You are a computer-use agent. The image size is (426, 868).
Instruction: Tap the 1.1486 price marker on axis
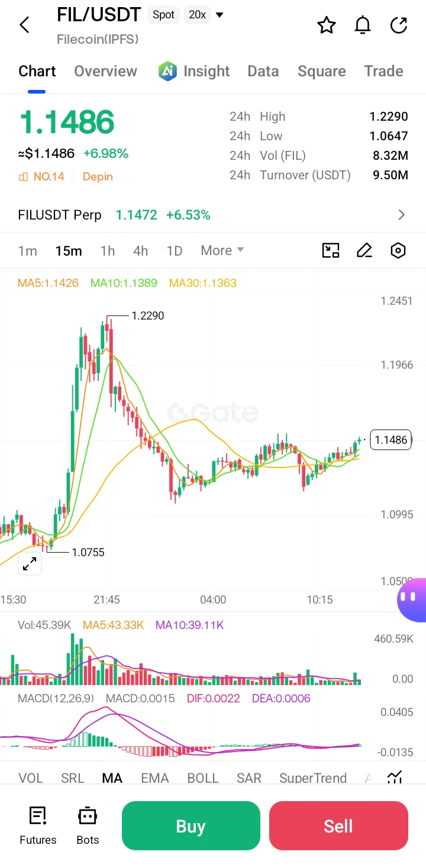tap(390, 440)
